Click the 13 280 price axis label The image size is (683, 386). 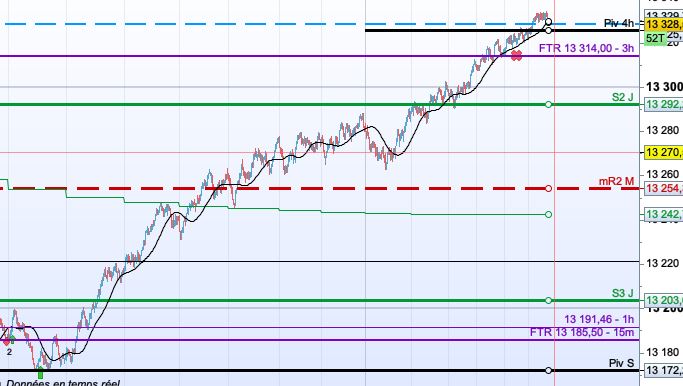pyautogui.click(x=663, y=130)
